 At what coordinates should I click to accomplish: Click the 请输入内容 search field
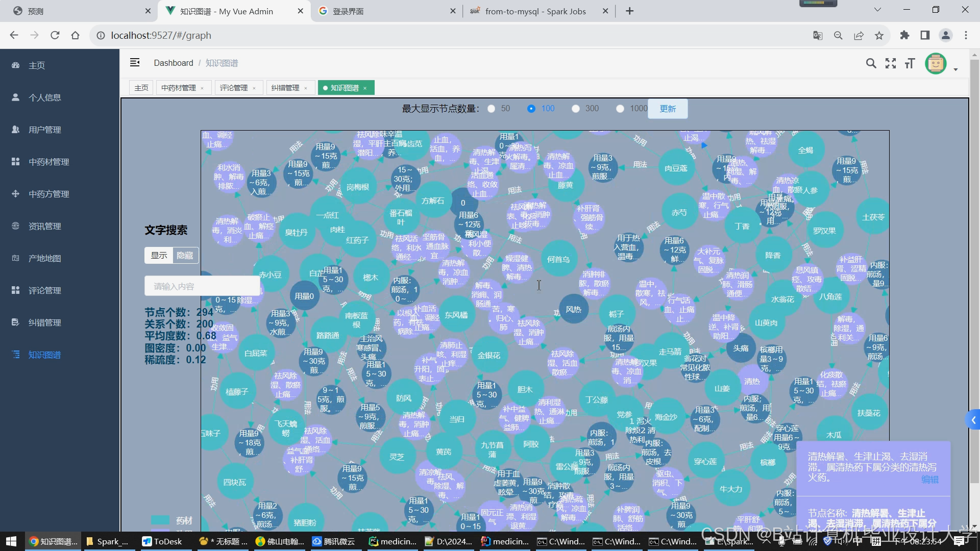pyautogui.click(x=202, y=286)
